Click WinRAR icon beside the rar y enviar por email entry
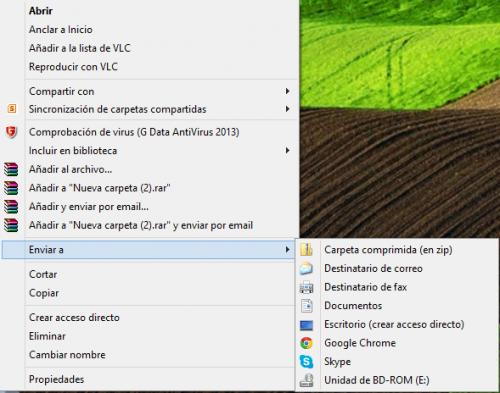 point(11,225)
